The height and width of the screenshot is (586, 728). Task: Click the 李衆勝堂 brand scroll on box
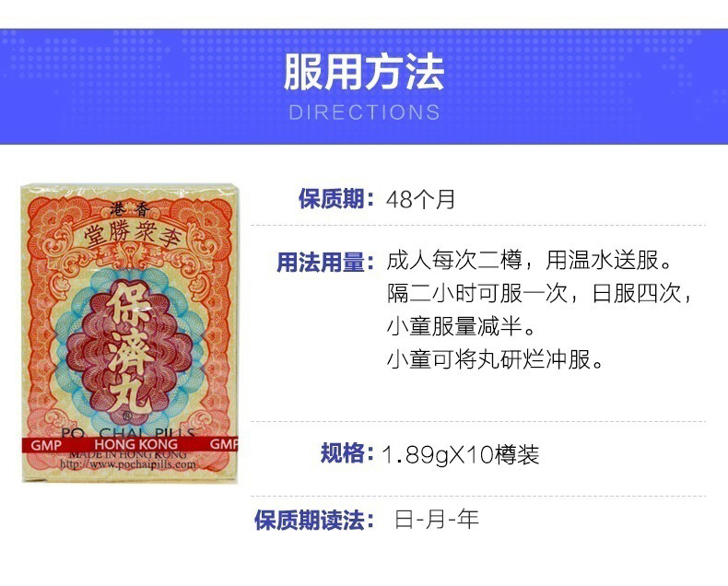130,235
